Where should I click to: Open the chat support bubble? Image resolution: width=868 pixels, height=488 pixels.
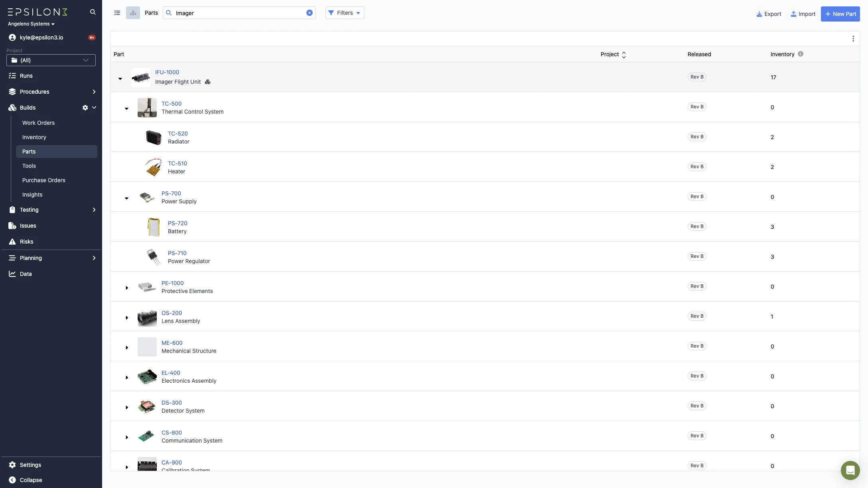tap(850, 470)
